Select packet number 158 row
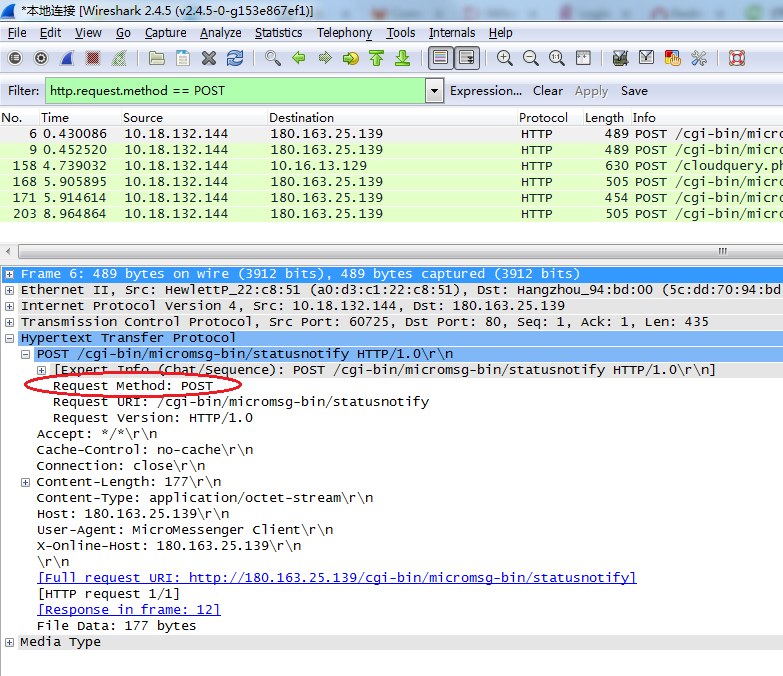783x676 pixels. coord(392,166)
